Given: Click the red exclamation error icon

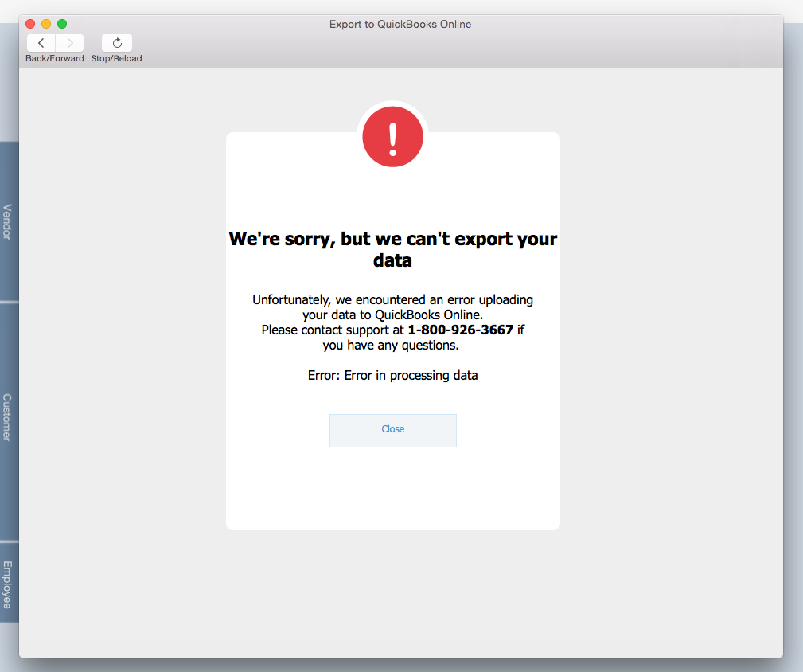Looking at the screenshot, I should tap(393, 137).
